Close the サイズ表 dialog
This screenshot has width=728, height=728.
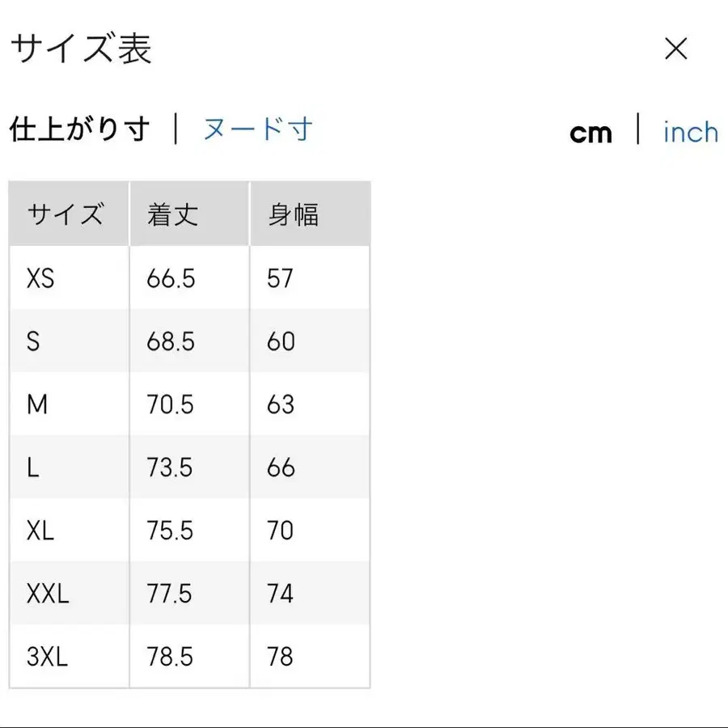click(675, 50)
